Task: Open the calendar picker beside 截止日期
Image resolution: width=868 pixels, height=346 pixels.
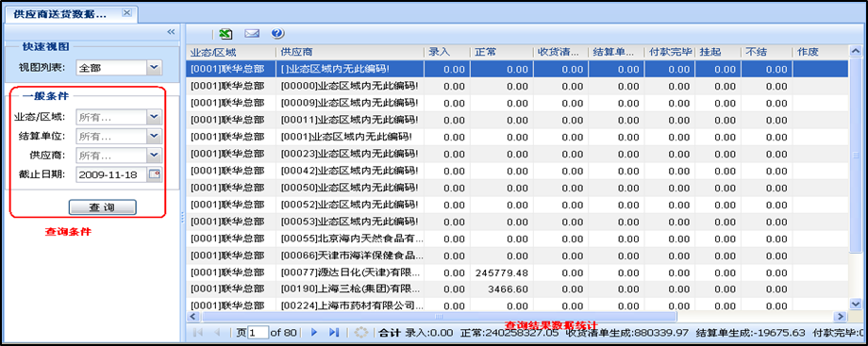Action: (x=155, y=174)
